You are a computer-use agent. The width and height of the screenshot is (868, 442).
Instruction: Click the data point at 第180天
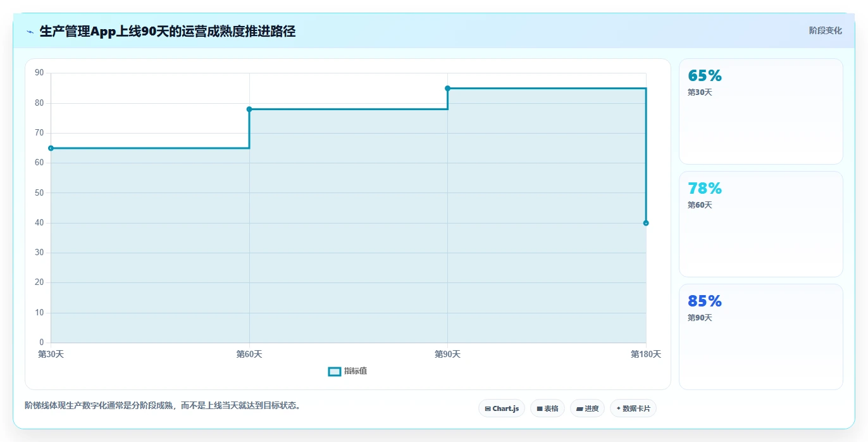point(646,223)
